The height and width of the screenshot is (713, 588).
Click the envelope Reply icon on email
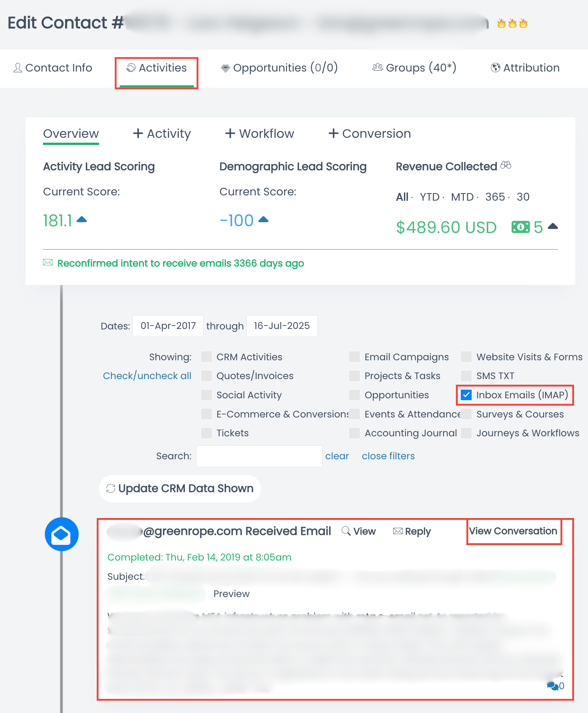tap(398, 531)
